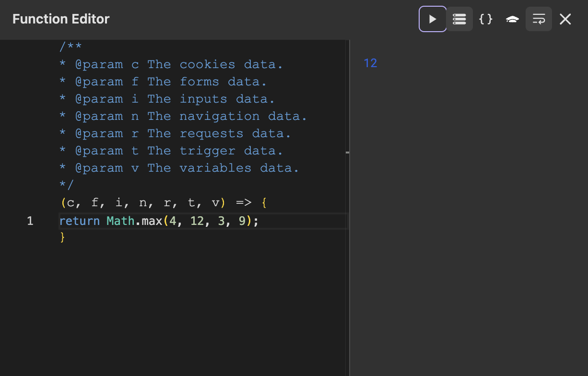588x376 pixels.
Task: Click the arrow function parameters line
Action: pos(163,203)
